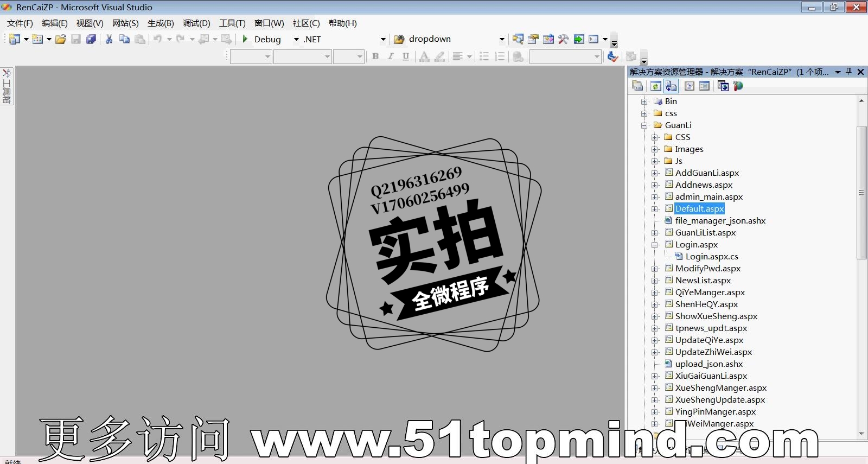
Task: Click the Copy icon in toolbar
Action: coord(124,39)
